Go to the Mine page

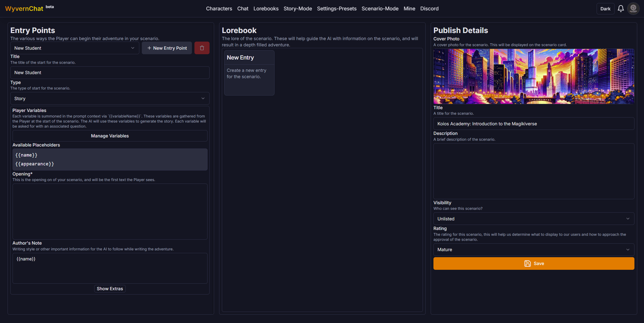(x=409, y=9)
